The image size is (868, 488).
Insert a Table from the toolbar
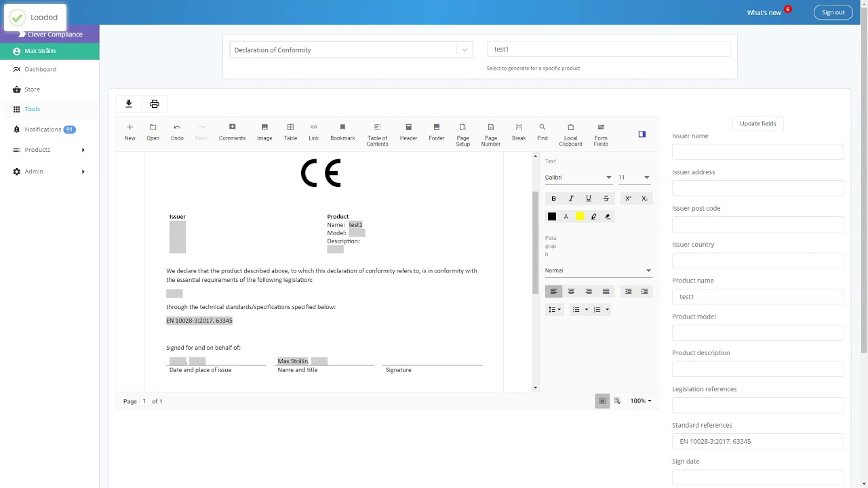[290, 132]
